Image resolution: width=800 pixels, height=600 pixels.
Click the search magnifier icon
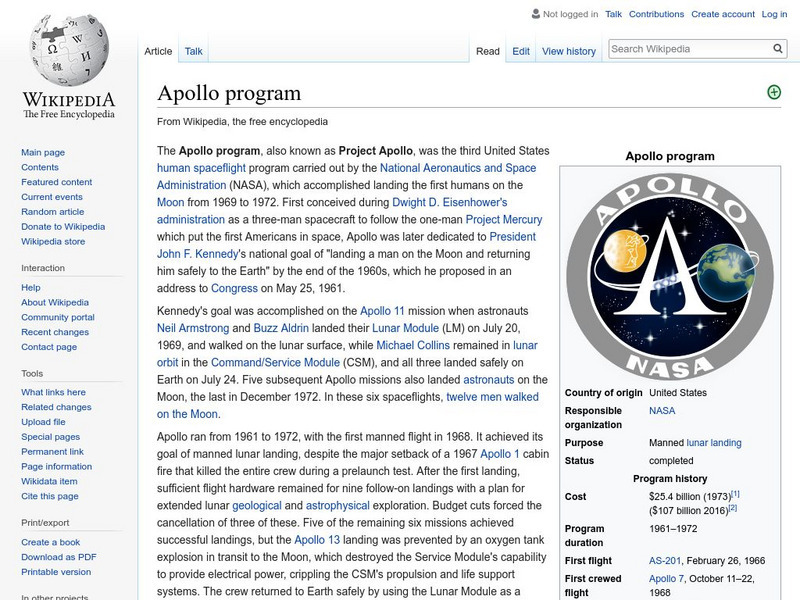(778, 48)
